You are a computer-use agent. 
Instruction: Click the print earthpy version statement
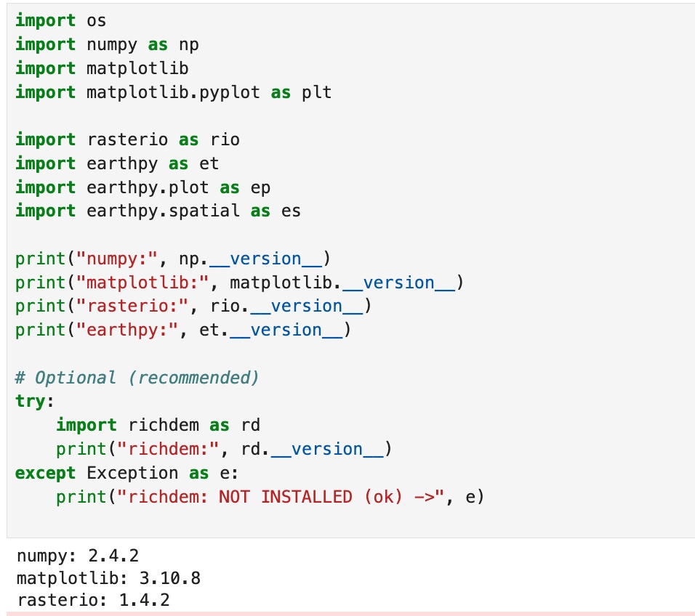point(183,331)
